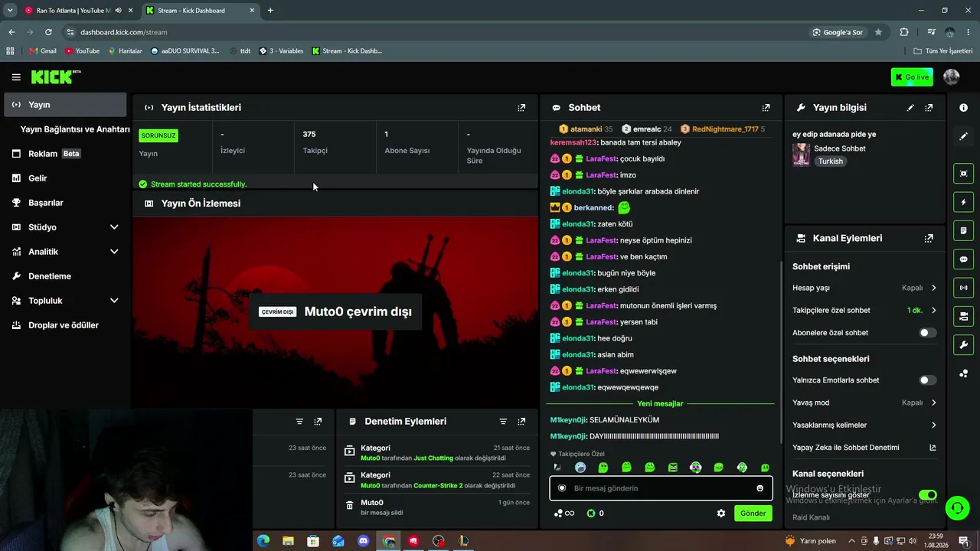Screen dimensions: 980x551
Task: Pop out the Kanal Eylemleri panel
Action: tap(929, 238)
